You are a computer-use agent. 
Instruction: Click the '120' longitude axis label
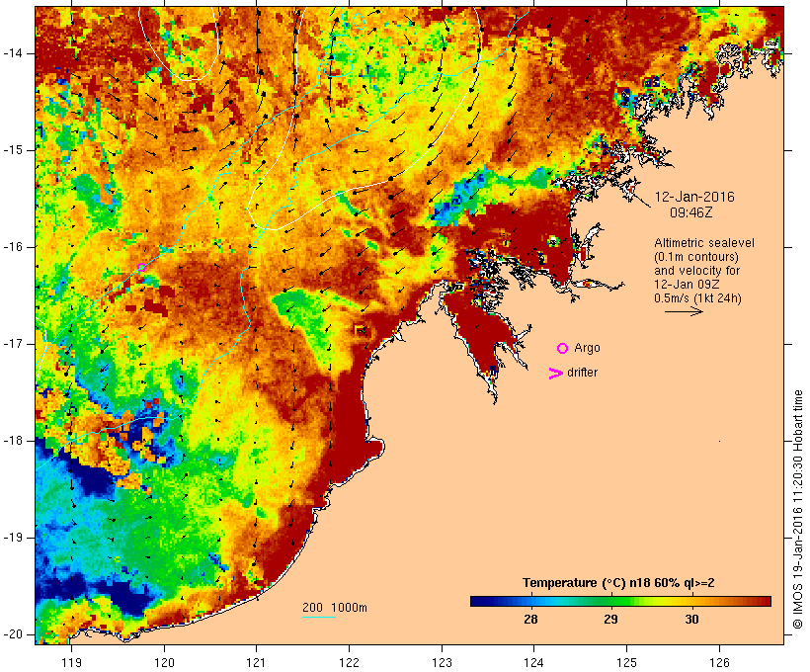pyautogui.click(x=164, y=662)
